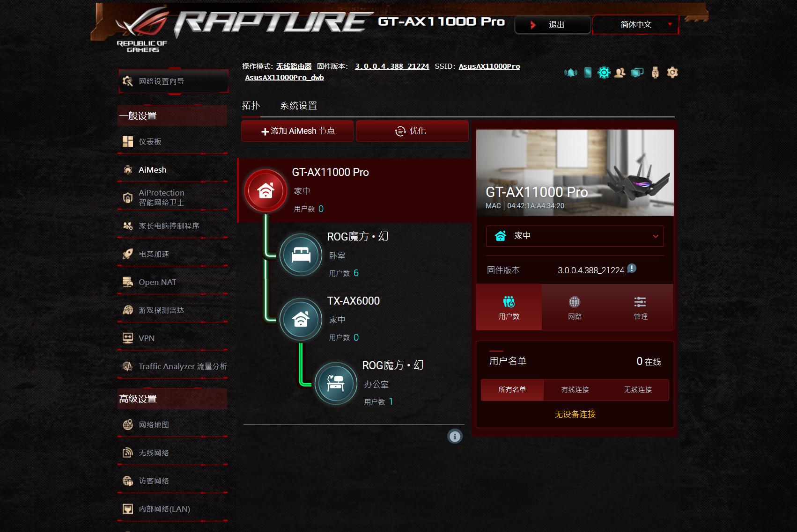Open 游戏探测雷达 game radar

[x=172, y=310]
